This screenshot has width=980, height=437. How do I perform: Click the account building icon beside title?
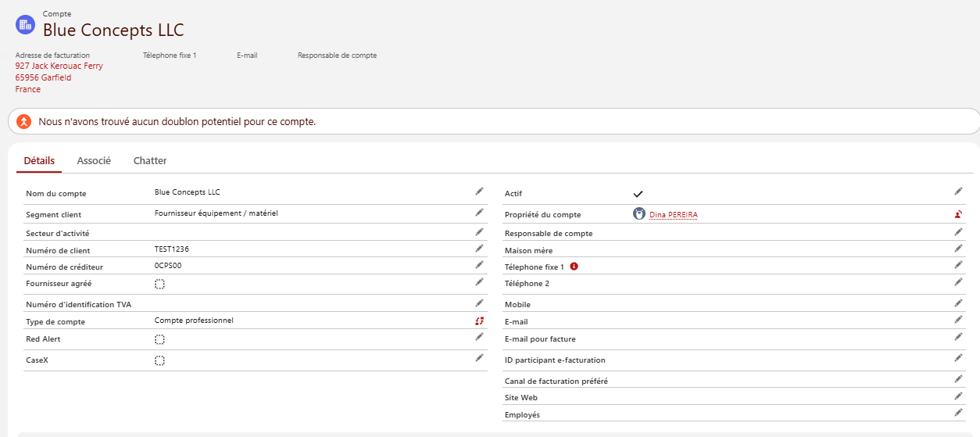25,24
